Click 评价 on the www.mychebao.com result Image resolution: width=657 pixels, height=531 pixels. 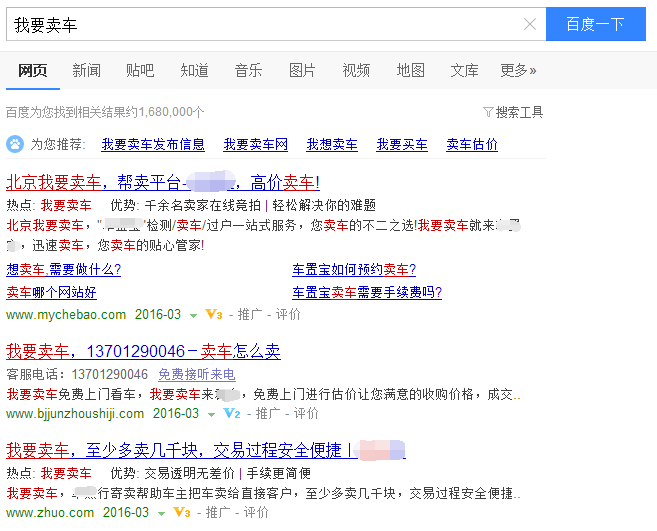point(288,314)
